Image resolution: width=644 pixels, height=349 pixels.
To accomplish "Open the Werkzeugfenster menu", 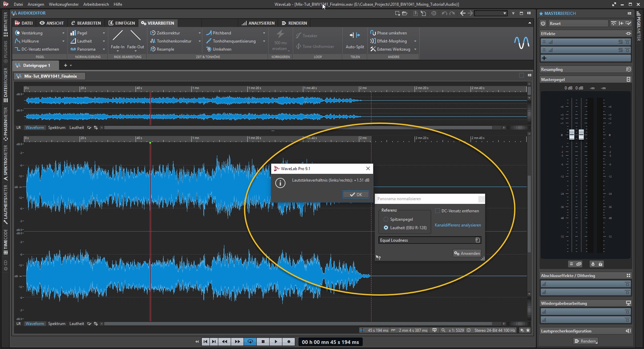I will pyautogui.click(x=64, y=4).
